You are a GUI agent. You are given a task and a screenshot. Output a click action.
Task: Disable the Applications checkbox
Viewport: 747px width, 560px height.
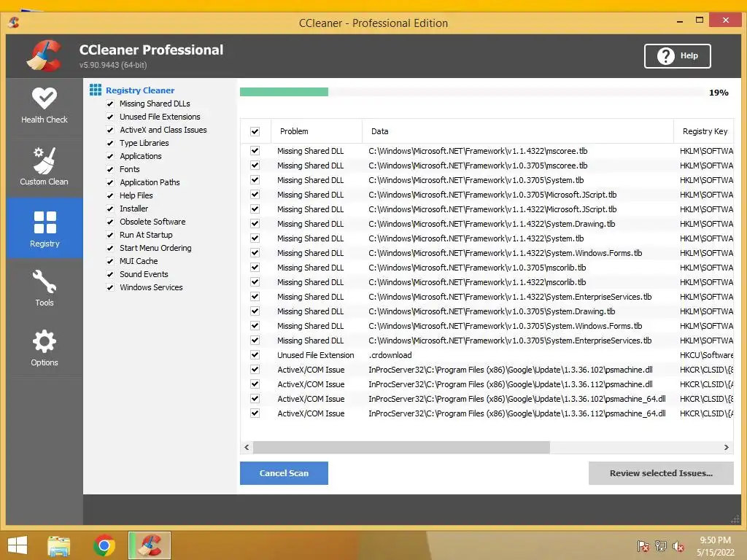click(x=110, y=156)
